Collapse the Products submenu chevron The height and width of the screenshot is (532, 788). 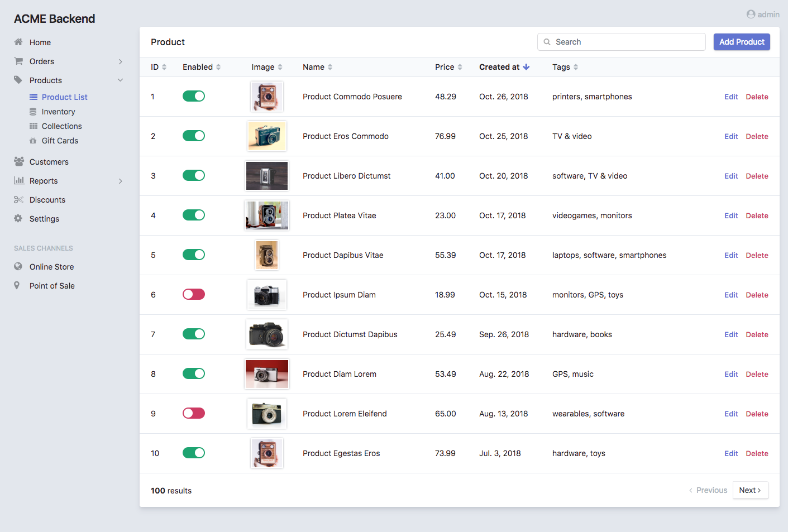(x=120, y=80)
